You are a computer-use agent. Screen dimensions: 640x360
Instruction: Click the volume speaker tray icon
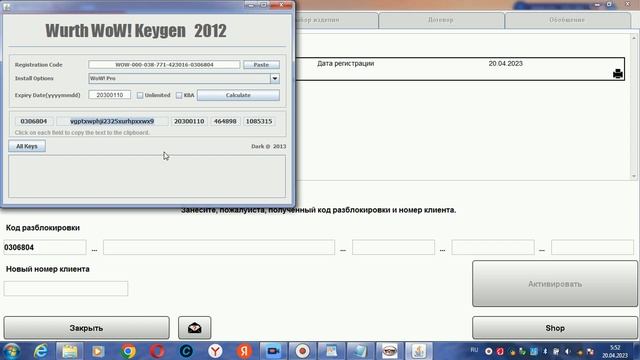click(567, 351)
